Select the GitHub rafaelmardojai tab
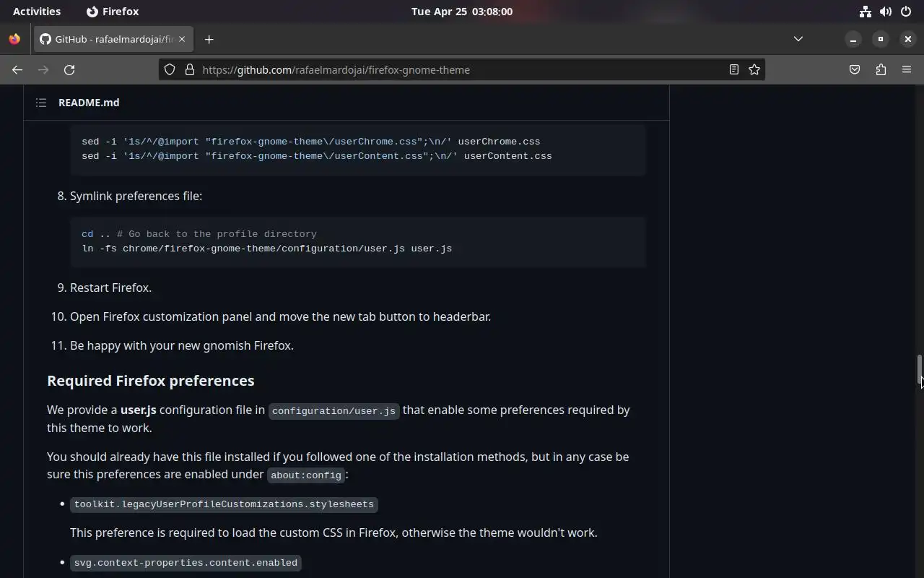Viewport: 924px width, 578px height. [x=113, y=39]
